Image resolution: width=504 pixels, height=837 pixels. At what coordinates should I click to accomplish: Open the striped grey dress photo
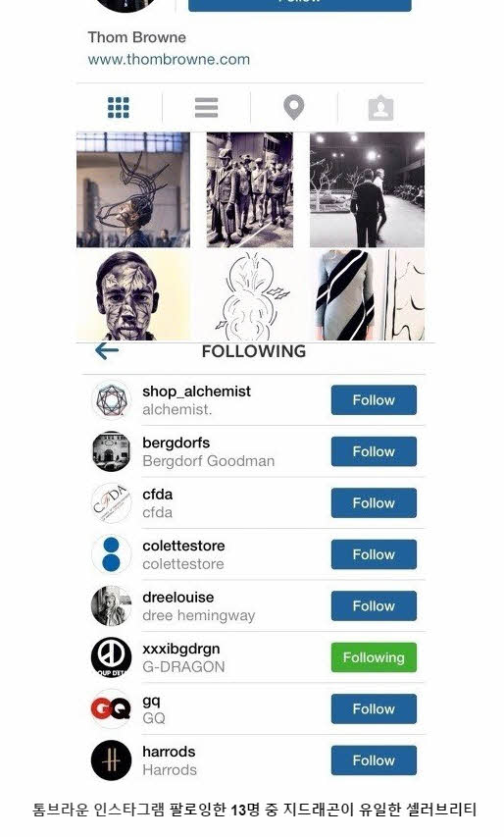368,295
